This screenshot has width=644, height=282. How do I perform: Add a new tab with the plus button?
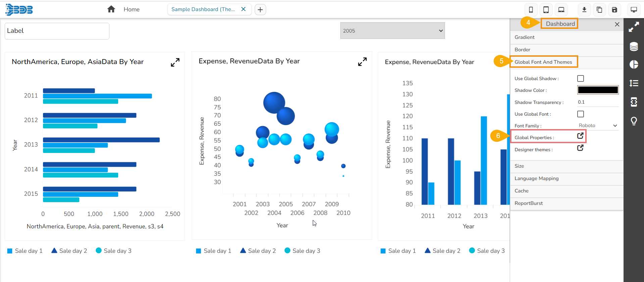(x=260, y=10)
